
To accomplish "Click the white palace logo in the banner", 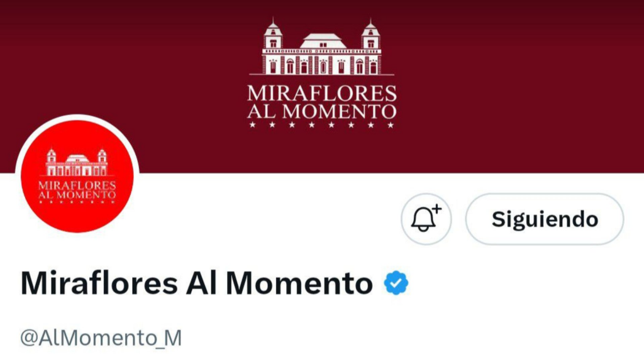I will (321, 50).
